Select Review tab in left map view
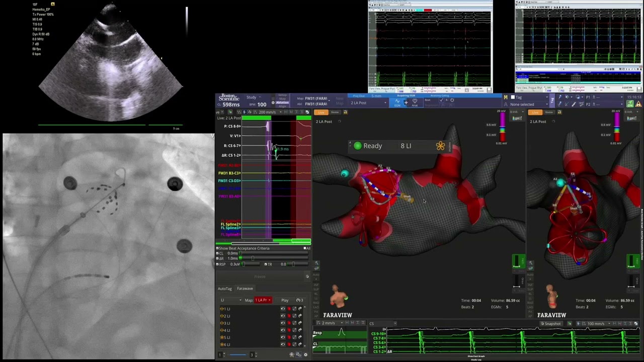Image resolution: width=644 pixels, height=362 pixels. pyautogui.click(x=335, y=112)
